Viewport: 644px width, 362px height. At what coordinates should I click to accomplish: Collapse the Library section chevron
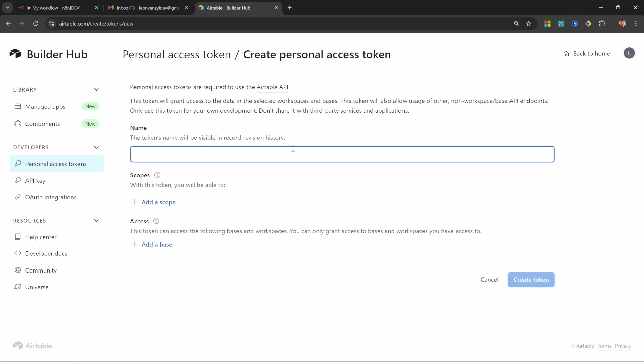click(x=96, y=89)
